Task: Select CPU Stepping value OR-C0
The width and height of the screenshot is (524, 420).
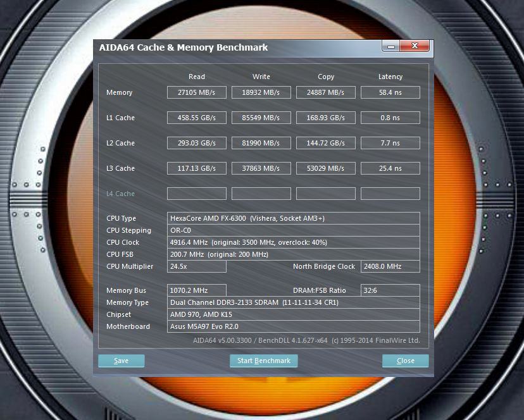Action: [x=294, y=230]
